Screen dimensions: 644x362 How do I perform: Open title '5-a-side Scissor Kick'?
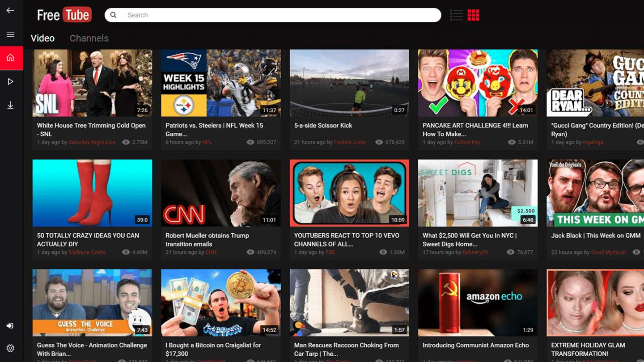[x=323, y=126]
